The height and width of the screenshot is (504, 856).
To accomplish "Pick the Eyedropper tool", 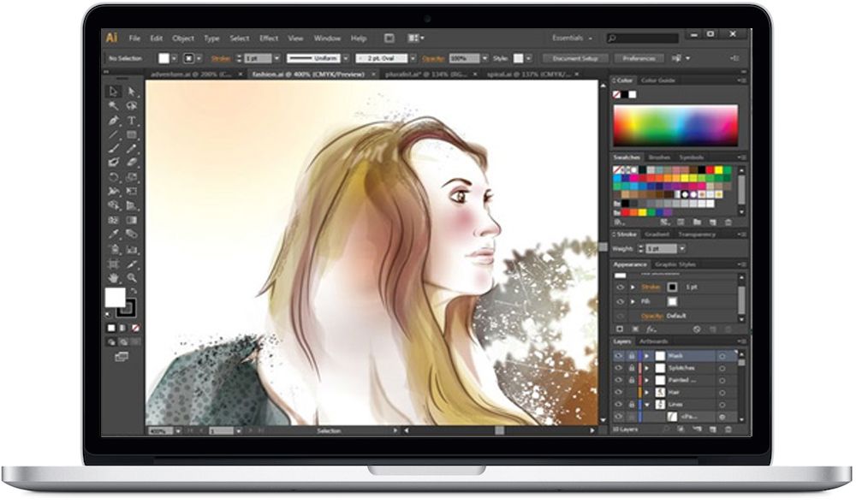I will point(114,234).
